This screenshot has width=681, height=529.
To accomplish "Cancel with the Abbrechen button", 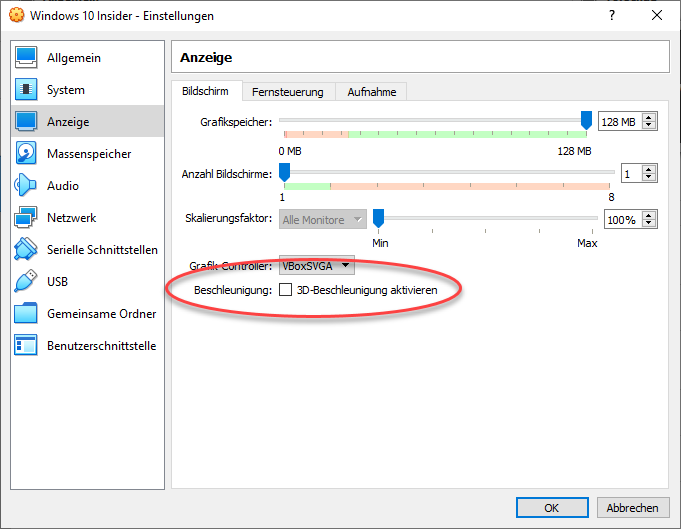I will pos(633,508).
